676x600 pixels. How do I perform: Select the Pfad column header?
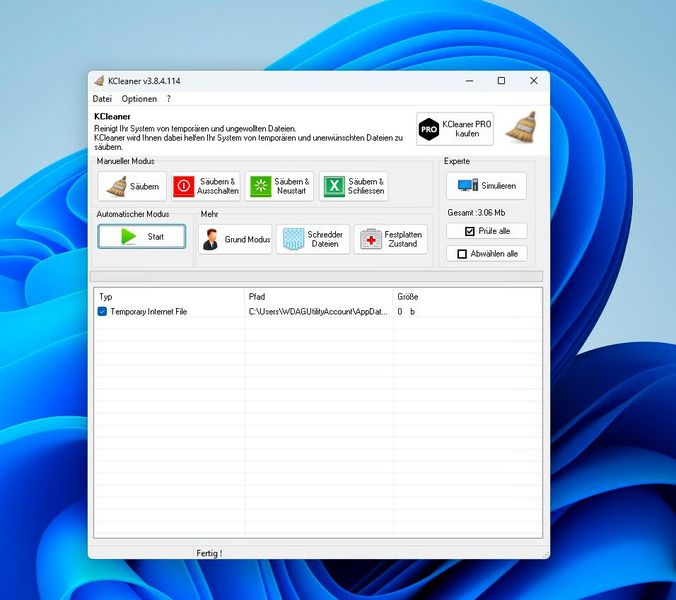(x=319, y=297)
